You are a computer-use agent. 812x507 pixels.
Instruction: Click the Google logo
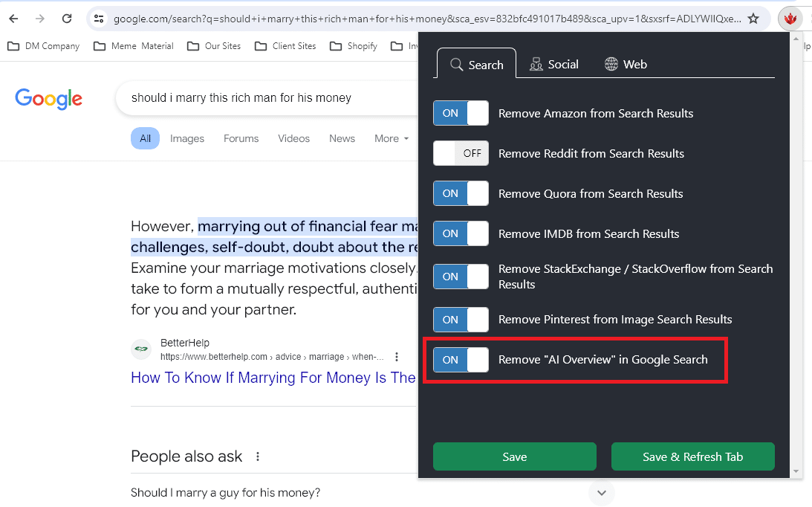tap(49, 98)
